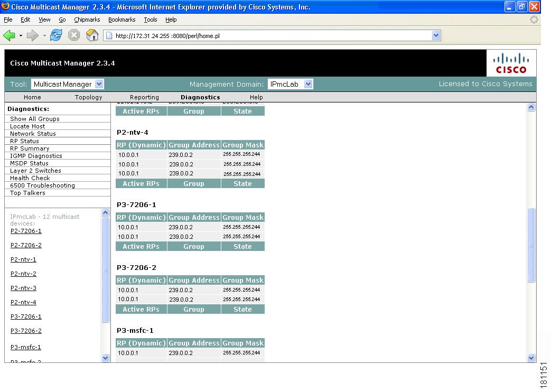Click the P3-7206-2 section heading

[136, 268]
